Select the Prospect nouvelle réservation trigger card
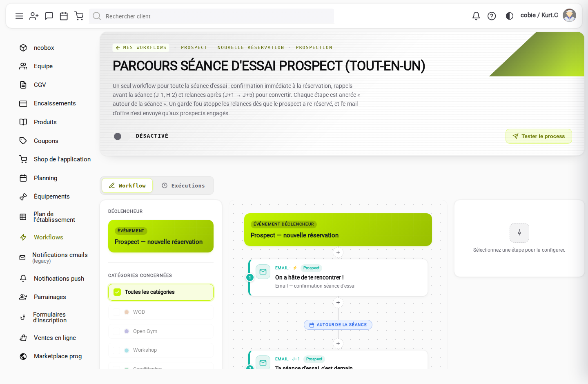This screenshot has width=588, height=384. 161,236
